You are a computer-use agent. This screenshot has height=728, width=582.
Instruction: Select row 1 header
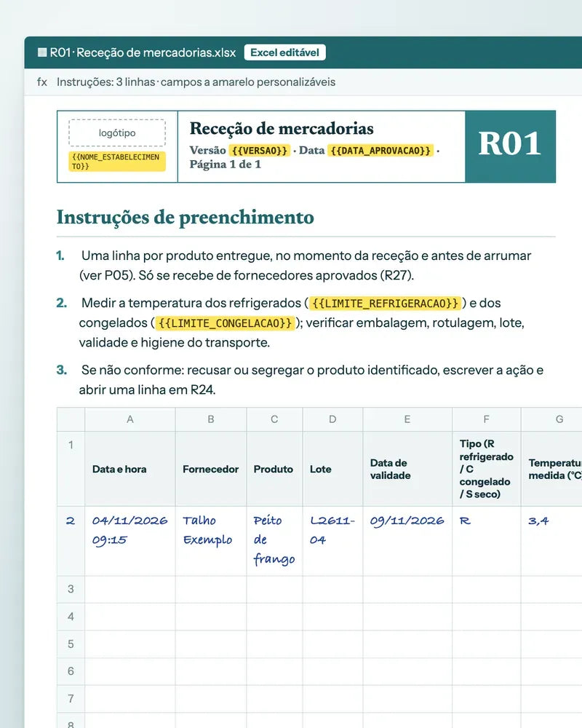[x=71, y=468]
